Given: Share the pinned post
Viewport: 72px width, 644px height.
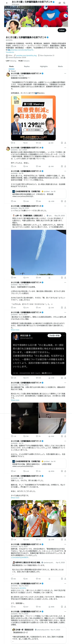Looking at the screenshot, I should click(65, 143).
